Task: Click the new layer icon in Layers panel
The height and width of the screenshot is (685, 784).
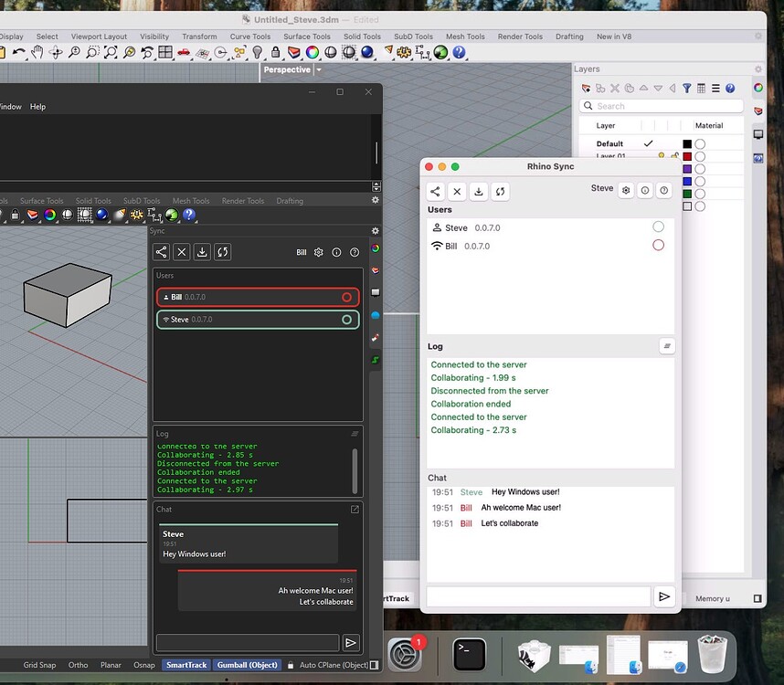Action: pos(585,88)
